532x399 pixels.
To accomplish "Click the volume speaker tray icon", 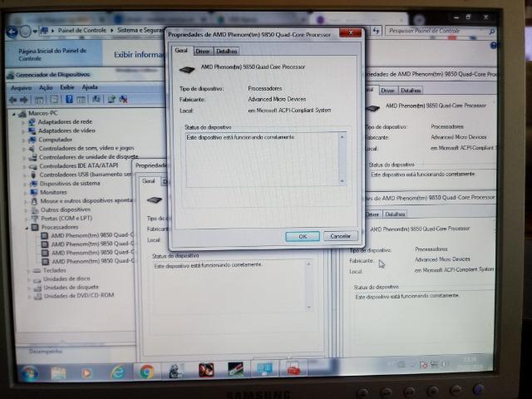I will (x=445, y=364).
